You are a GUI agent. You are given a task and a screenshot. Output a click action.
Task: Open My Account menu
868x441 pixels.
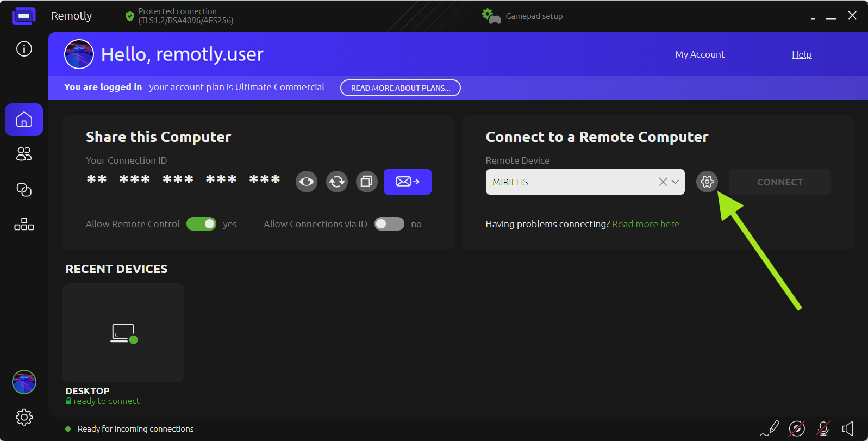(700, 54)
